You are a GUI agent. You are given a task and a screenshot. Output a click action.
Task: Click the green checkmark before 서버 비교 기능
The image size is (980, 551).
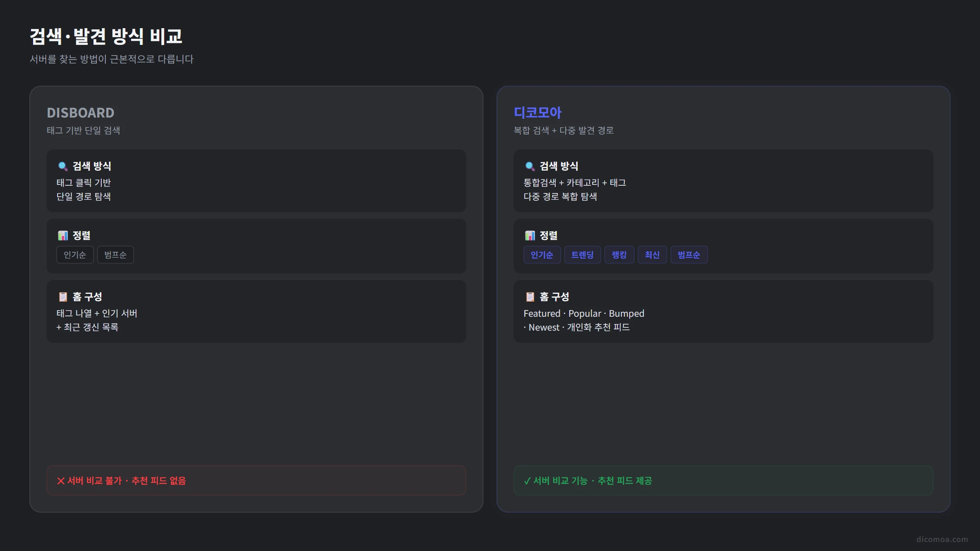pos(527,481)
